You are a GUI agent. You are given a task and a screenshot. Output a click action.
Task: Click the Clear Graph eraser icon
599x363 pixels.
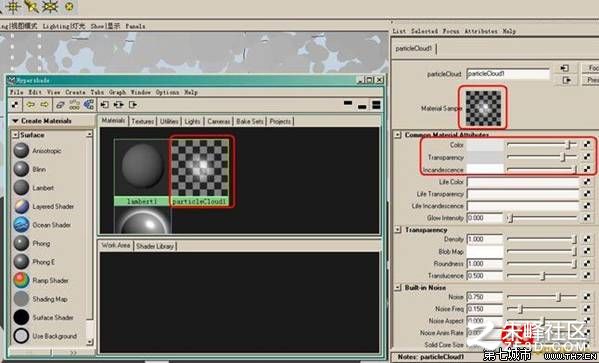[60, 104]
